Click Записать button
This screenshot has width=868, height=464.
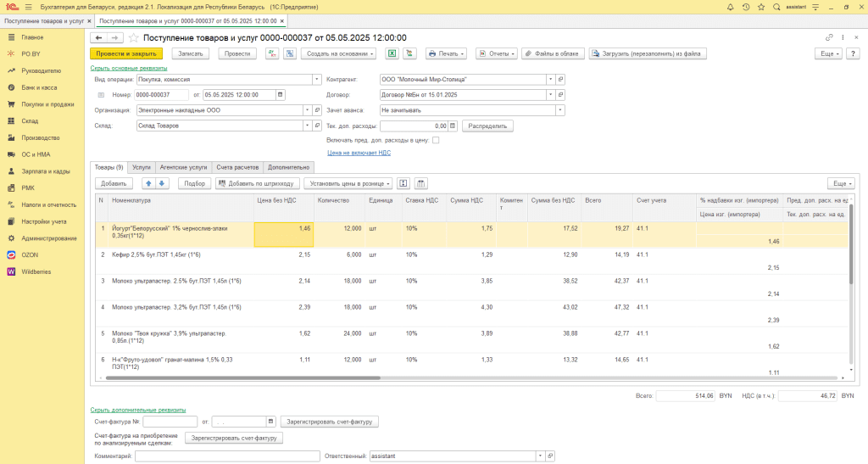tap(191, 53)
